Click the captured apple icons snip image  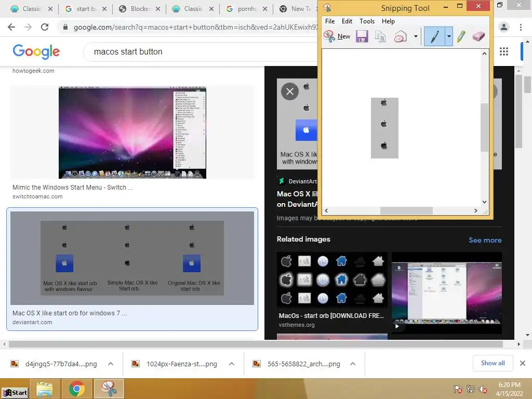click(384, 128)
